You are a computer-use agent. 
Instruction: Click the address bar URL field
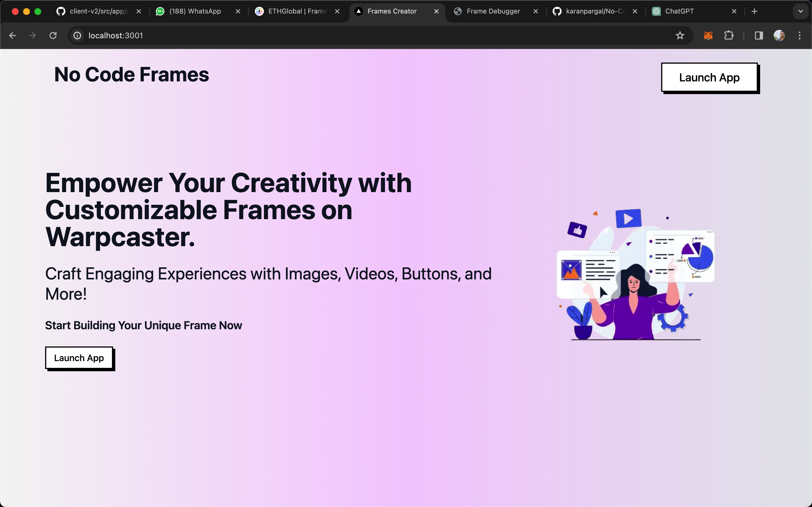(x=115, y=35)
